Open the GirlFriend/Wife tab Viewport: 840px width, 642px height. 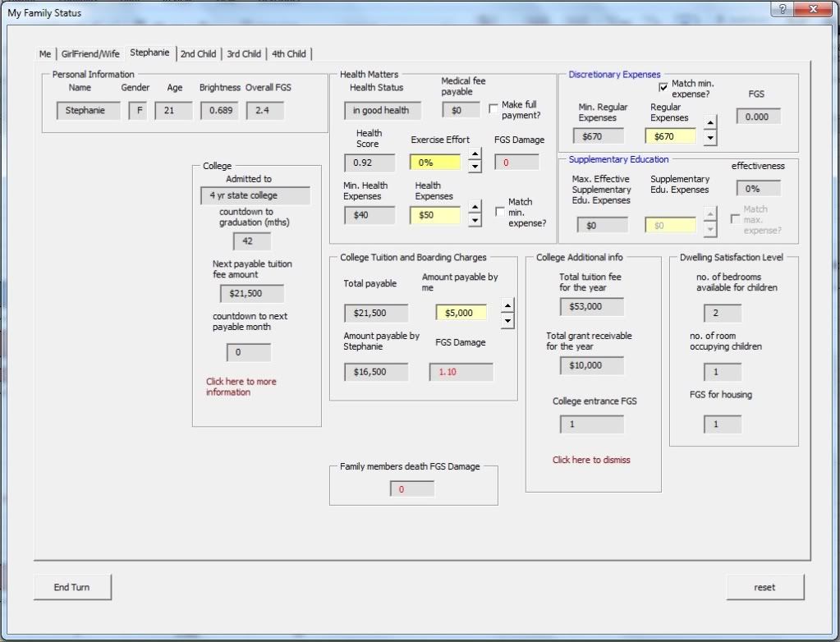(x=90, y=54)
